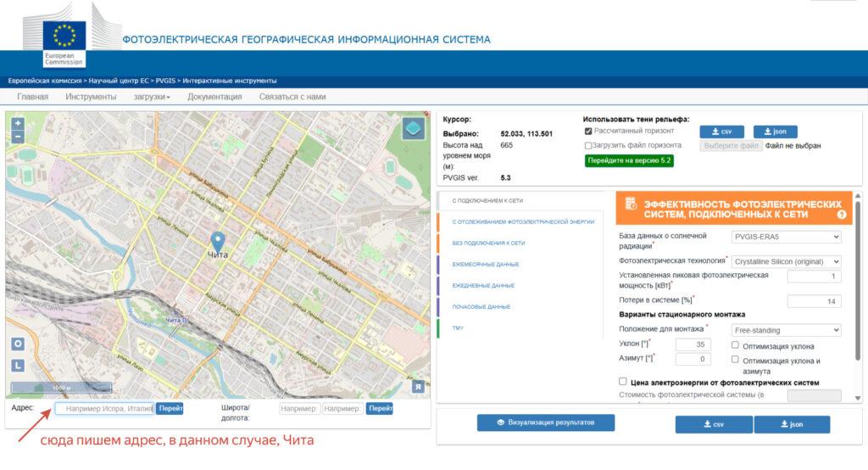Click 'Выберите файл' file chooser button
868x470 pixels.
coord(731,146)
